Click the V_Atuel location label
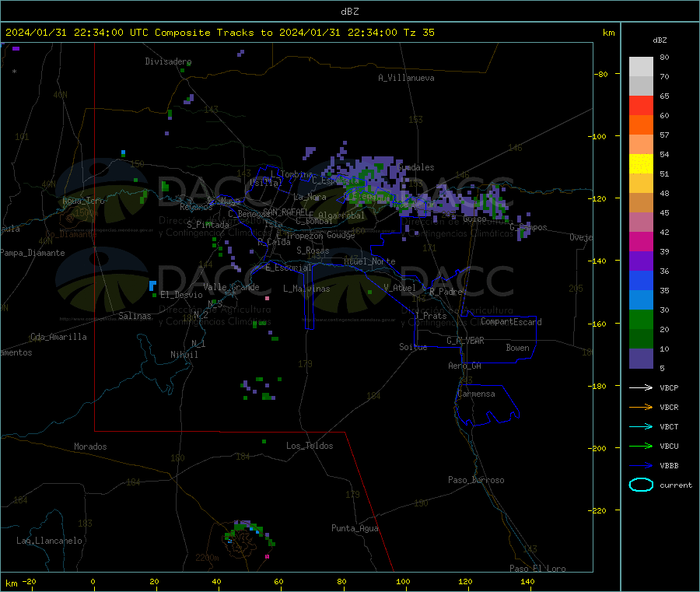The image size is (700, 592). [x=400, y=288]
